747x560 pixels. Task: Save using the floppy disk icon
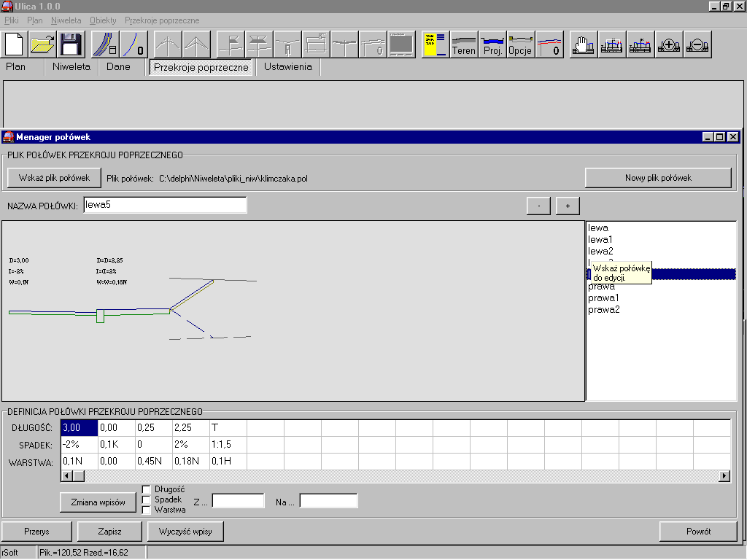tap(71, 44)
